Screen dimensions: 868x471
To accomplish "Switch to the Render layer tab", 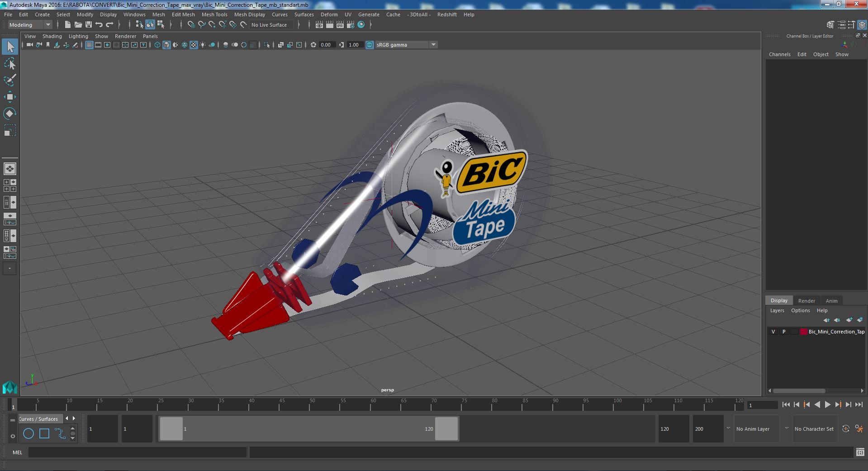I will [806, 301].
